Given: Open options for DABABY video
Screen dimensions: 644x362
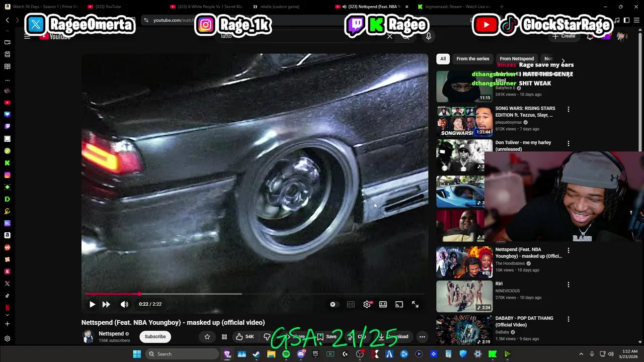Looking at the screenshot, I should click(x=569, y=319).
